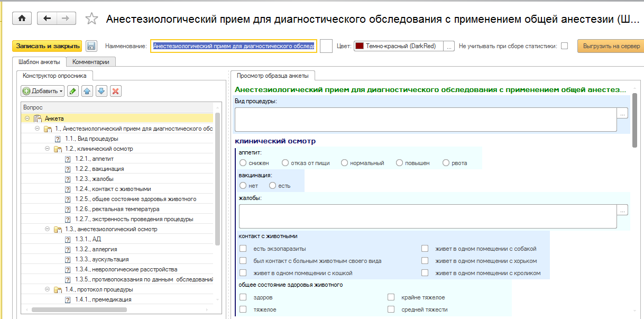The height and width of the screenshot is (319, 644).
Task: Click folder icon of клинический осмотр section
Action: click(58, 149)
